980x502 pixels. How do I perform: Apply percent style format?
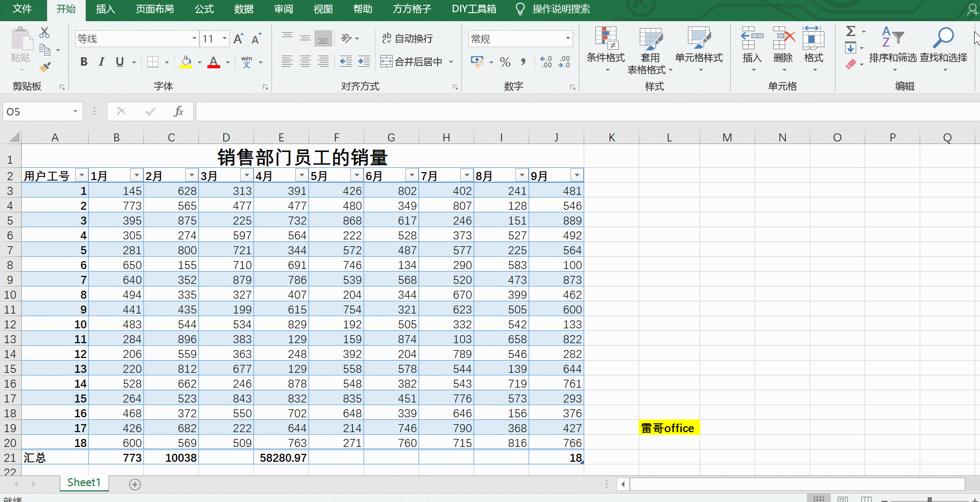pos(505,62)
